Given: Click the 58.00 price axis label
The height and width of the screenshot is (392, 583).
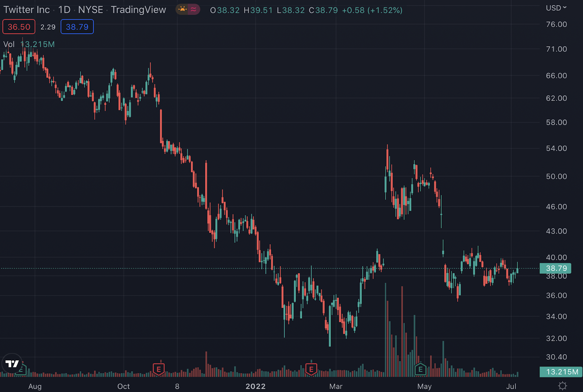Looking at the screenshot, I should pos(556,122).
